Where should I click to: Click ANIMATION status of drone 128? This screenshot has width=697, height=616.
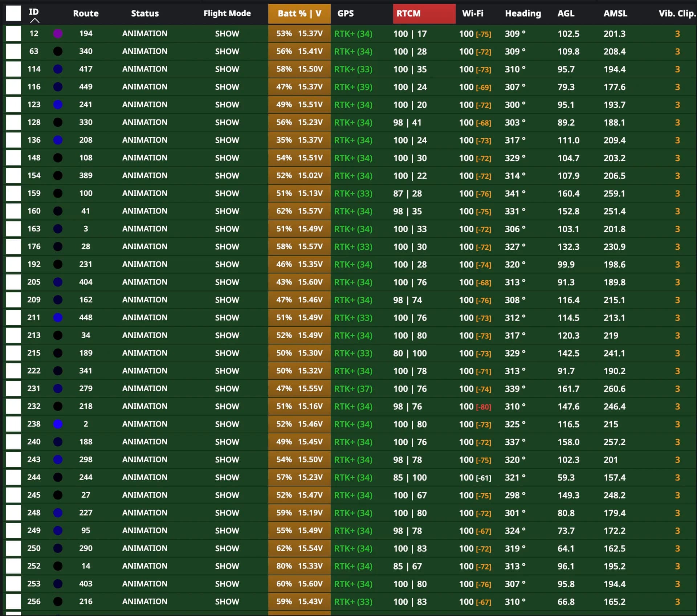coord(145,122)
